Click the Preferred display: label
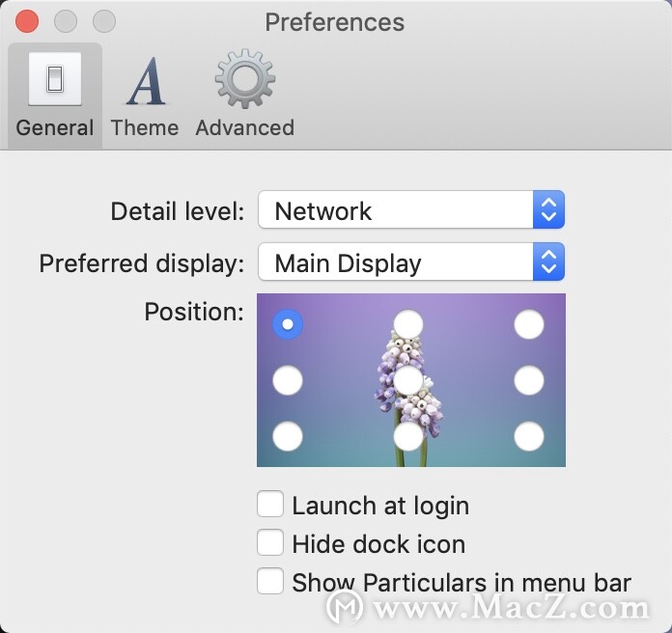Image resolution: width=672 pixels, height=633 pixels. click(142, 263)
